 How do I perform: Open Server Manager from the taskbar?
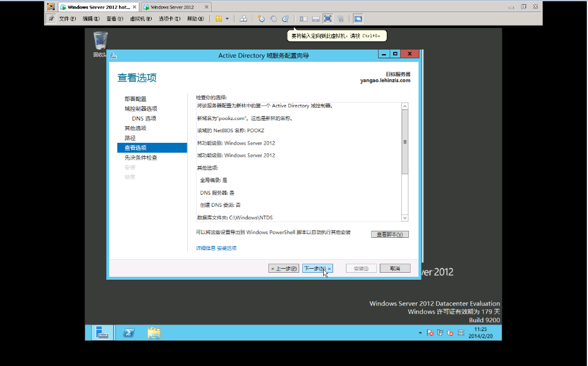[102, 332]
